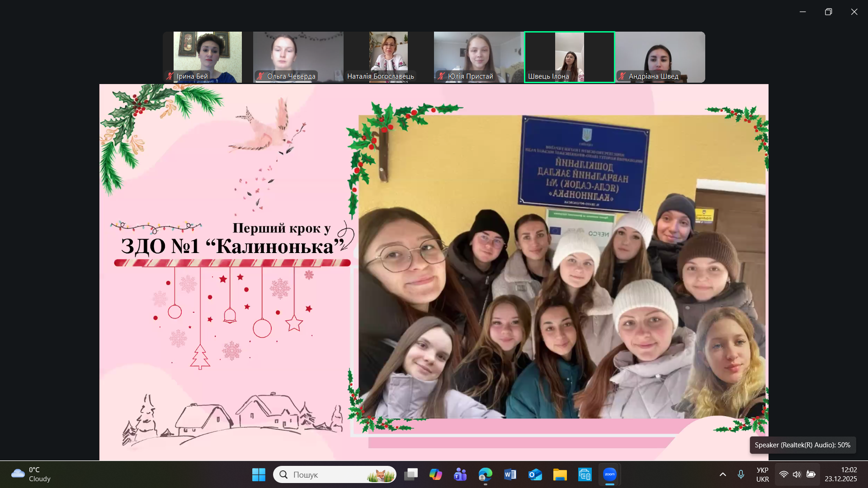Open clock and date calendar flyout
Viewport: 868px width, 488px height.
point(840,474)
